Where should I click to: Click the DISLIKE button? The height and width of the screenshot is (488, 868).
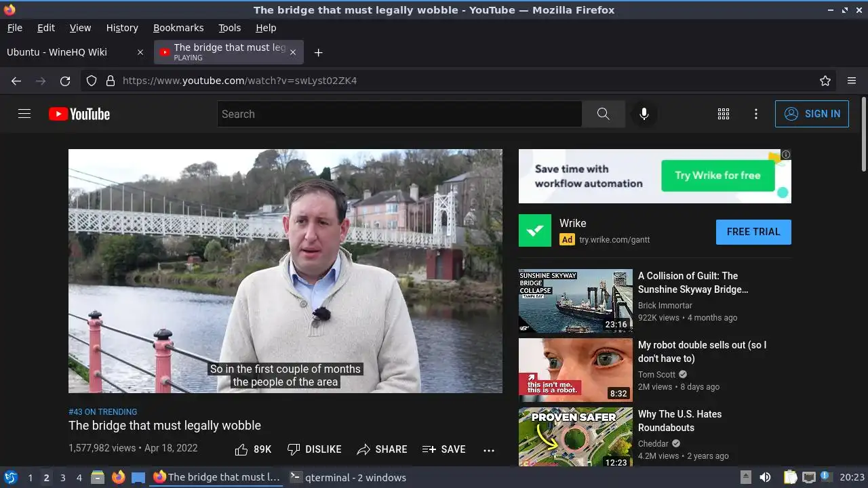pyautogui.click(x=314, y=449)
